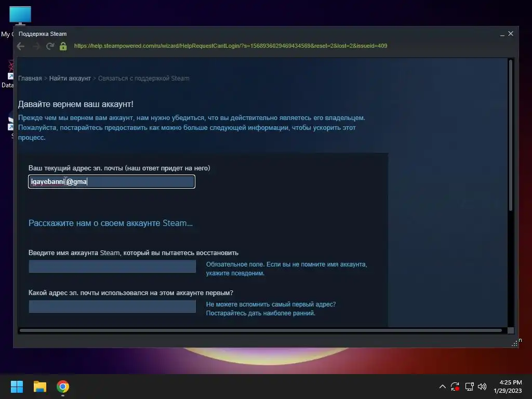Click the first email address input field
This screenshot has width=532, height=399.
pos(112,307)
